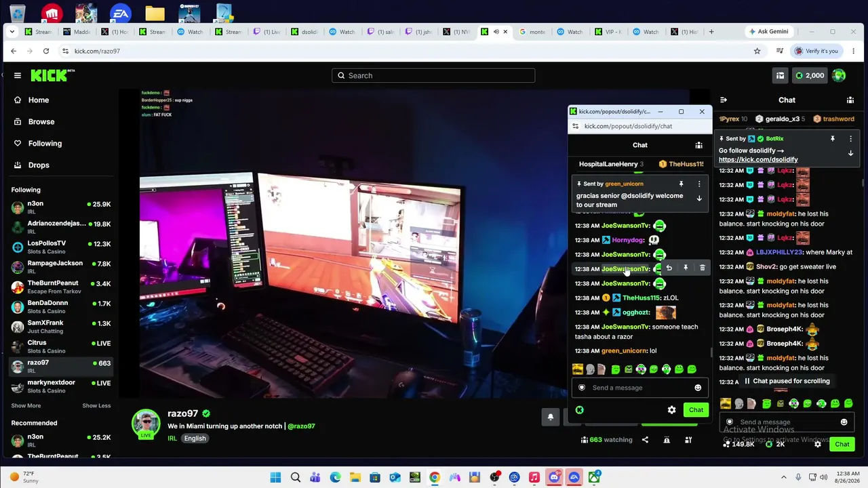868x488 pixels.
Task: Open the tab search dropdown arrow
Action: pyautogui.click(x=12, y=32)
